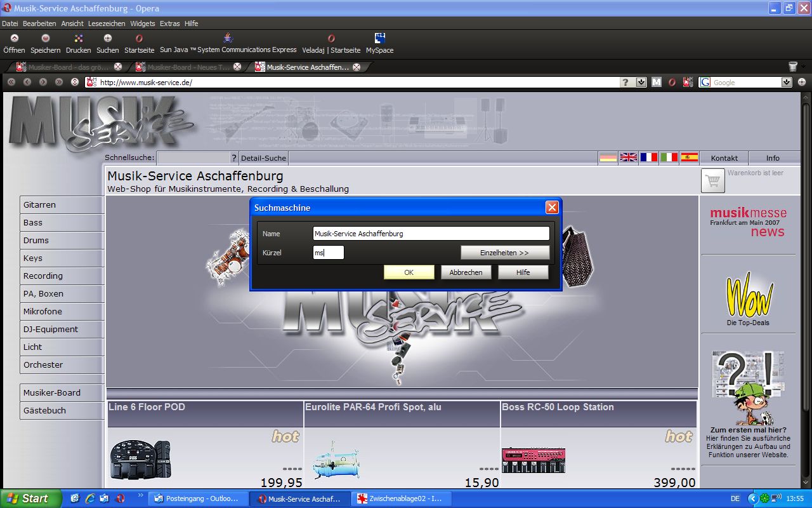
Task: Switch to Posteingang - Outlook taskbar window
Action: pos(199,499)
